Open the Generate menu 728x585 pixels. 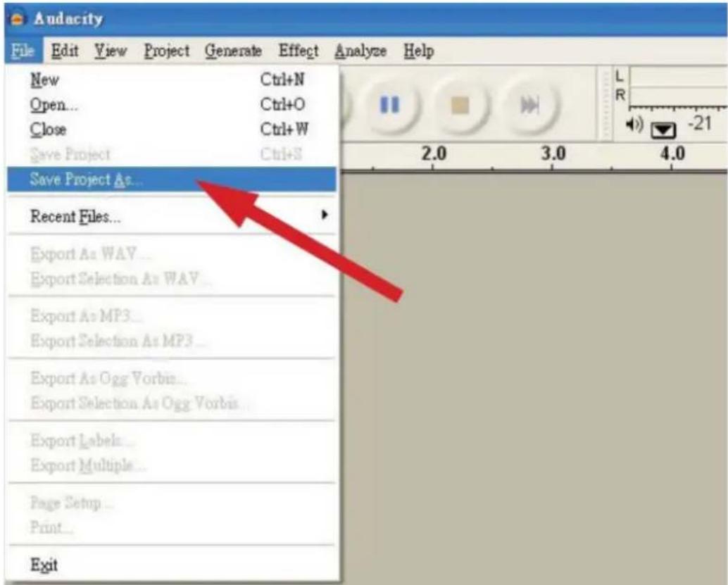pyautogui.click(x=234, y=51)
